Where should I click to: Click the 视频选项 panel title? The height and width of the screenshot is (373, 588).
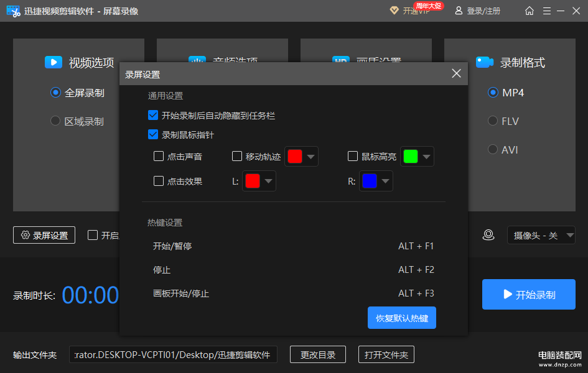tap(91, 63)
